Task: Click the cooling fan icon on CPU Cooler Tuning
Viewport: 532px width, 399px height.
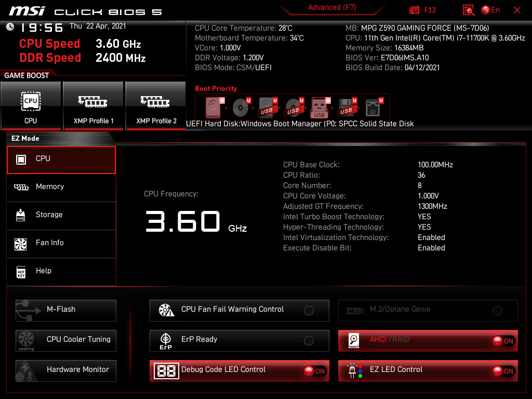Action: pos(26,341)
